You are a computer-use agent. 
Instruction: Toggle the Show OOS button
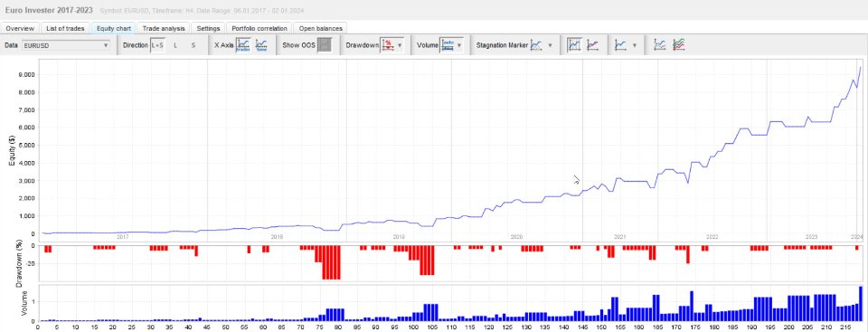325,45
